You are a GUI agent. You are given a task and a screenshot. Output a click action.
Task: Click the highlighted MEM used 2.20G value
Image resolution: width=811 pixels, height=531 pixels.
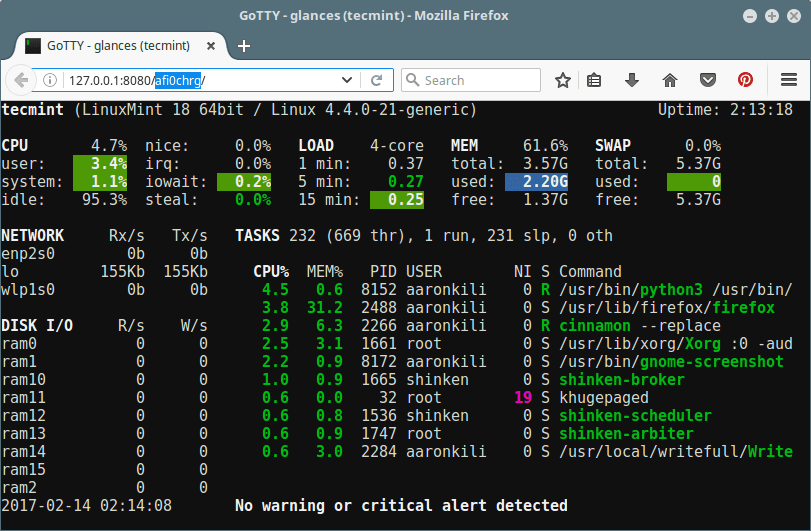click(537, 181)
